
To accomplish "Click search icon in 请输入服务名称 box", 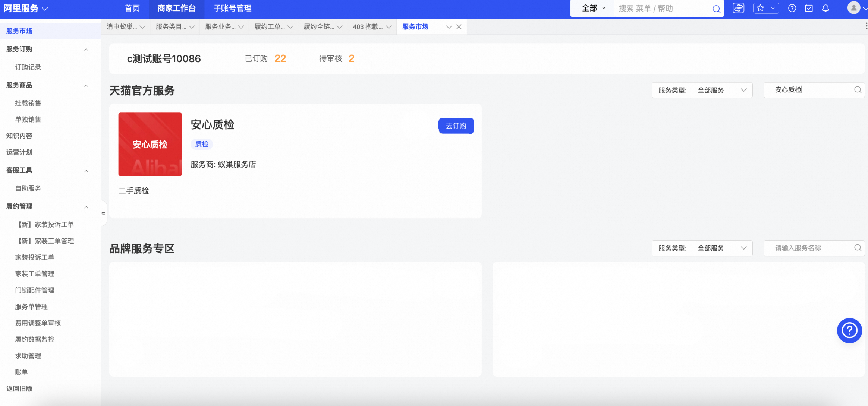I will point(858,248).
